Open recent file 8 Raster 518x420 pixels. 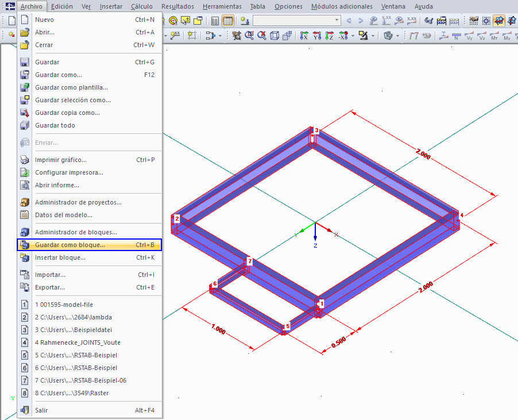click(x=89, y=393)
